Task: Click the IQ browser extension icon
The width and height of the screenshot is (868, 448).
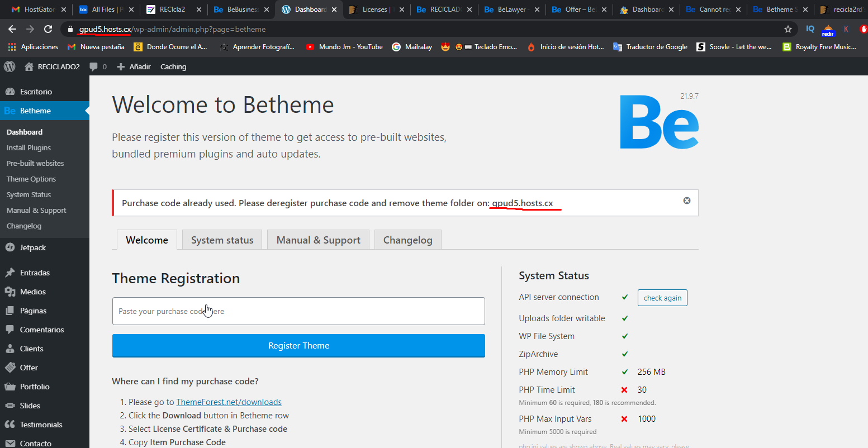Action: pyautogui.click(x=810, y=29)
